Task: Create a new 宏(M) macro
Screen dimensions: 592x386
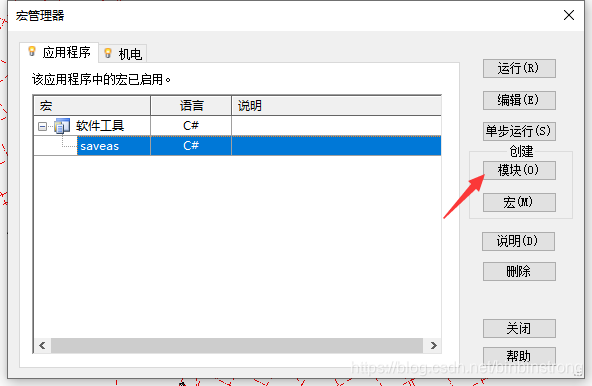Action: pyautogui.click(x=519, y=202)
